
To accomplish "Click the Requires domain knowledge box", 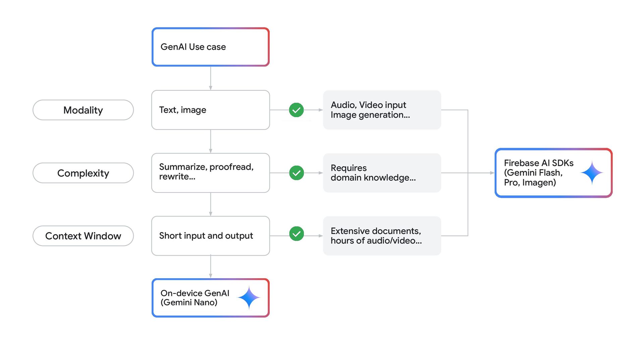I will 382,173.
